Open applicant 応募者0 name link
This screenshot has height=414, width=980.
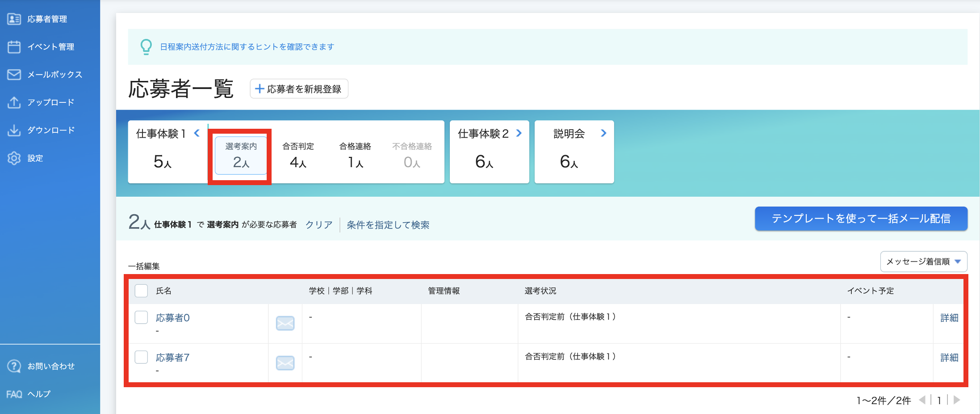click(172, 318)
